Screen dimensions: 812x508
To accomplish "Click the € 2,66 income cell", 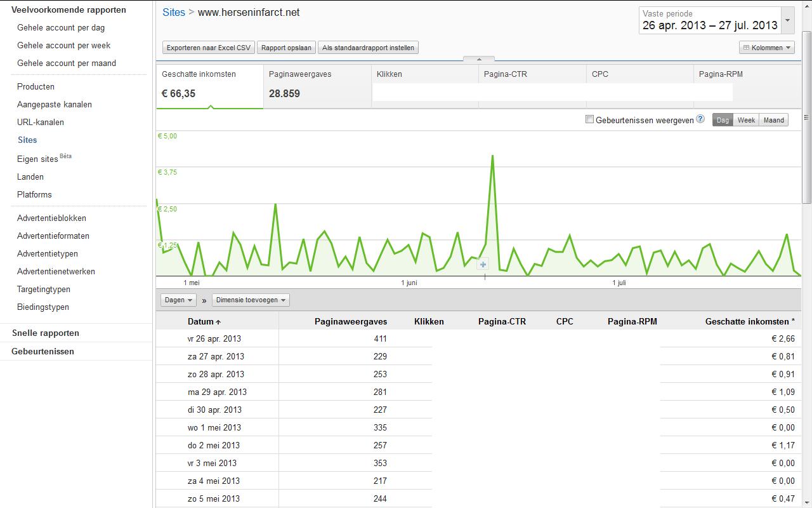I will (783, 338).
